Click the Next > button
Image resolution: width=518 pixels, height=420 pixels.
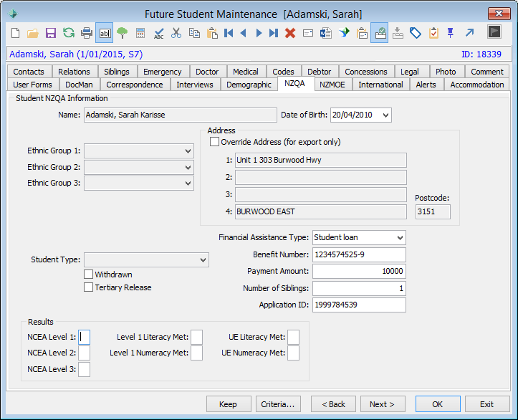coord(382,404)
